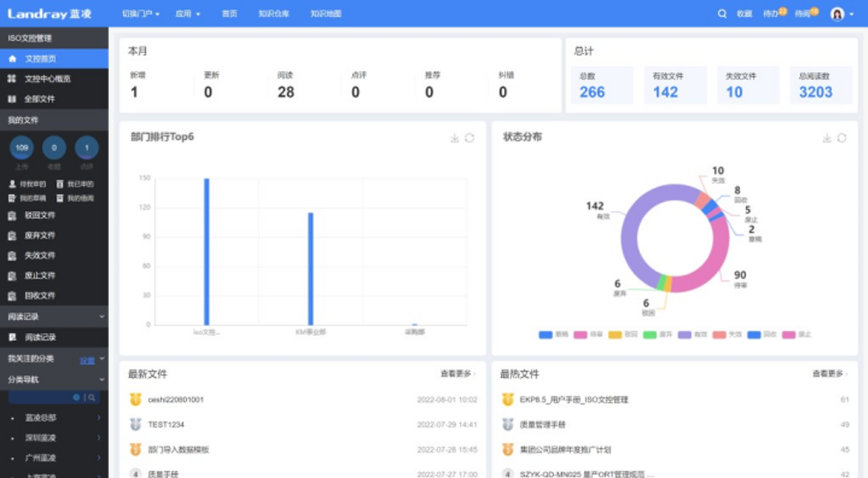This screenshot has height=478, width=868.
Task: Open the 知识地图 menu item
Action: [x=326, y=13]
